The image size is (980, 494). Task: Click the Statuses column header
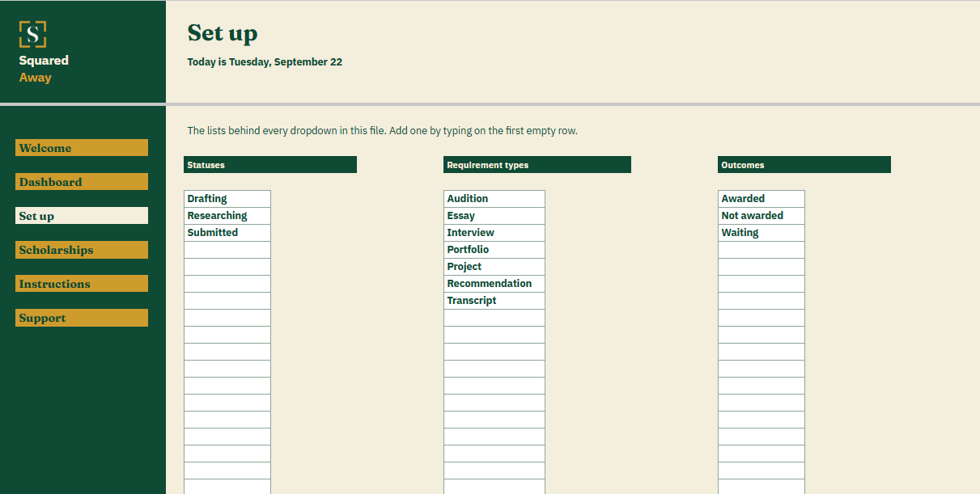click(x=270, y=165)
